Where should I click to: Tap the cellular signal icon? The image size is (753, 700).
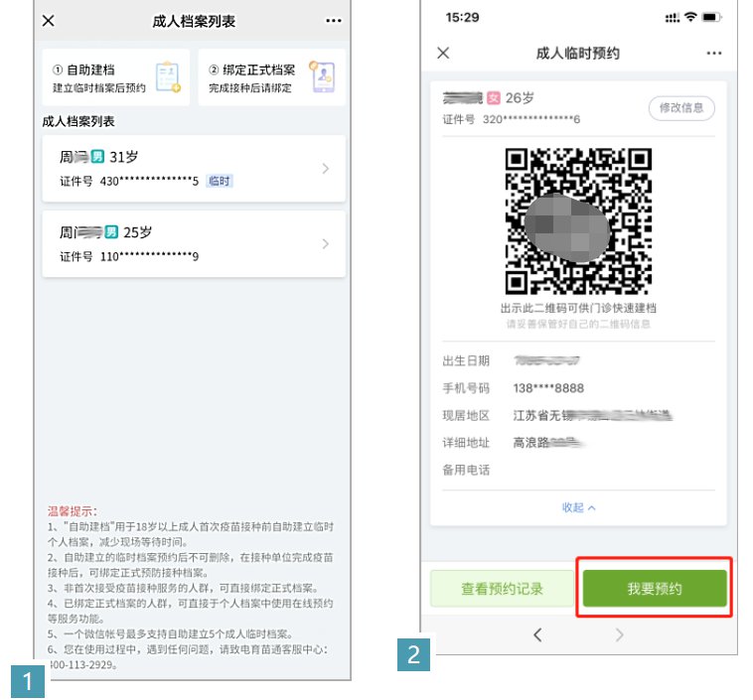pos(672,18)
